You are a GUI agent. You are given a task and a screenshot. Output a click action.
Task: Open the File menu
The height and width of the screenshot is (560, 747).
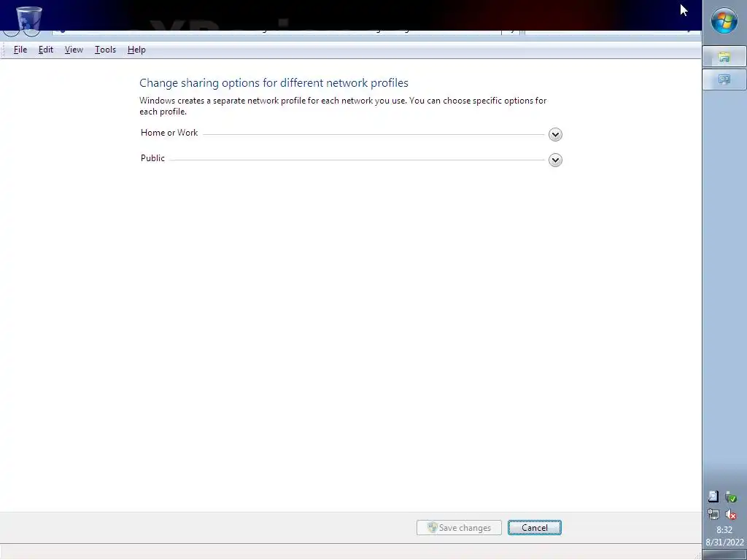click(20, 50)
